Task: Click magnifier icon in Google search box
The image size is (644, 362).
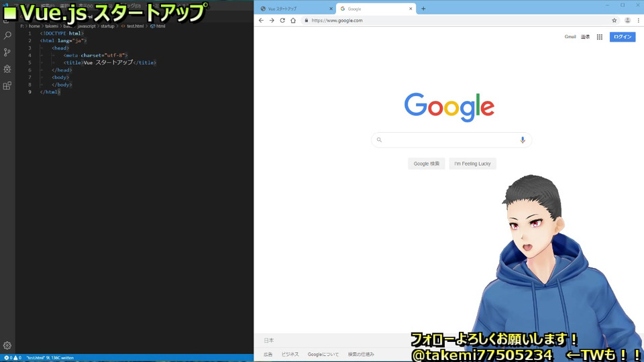Action: tap(379, 140)
